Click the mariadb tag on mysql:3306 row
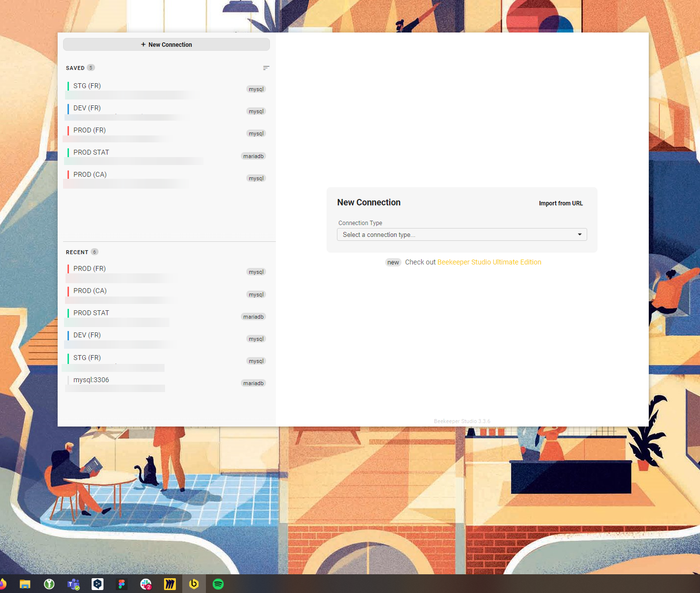 point(253,383)
